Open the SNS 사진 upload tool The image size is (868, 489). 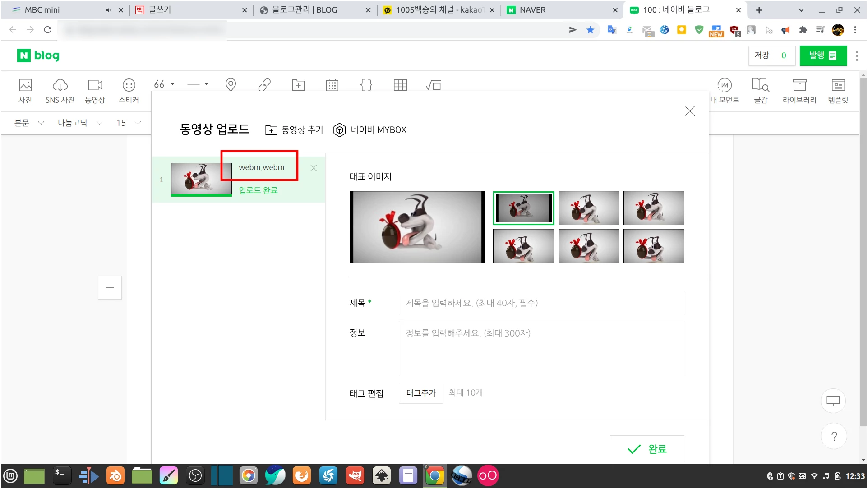(60, 90)
